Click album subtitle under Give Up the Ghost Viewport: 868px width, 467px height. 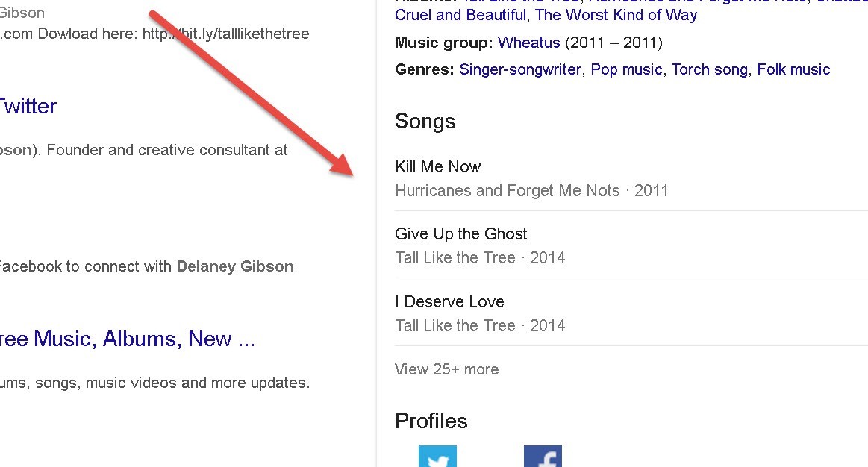click(x=480, y=257)
